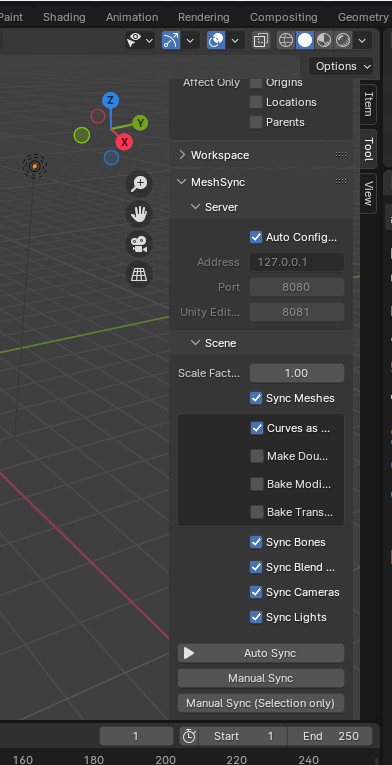This screenshot has height=765, width=392.
Task: Click the timeline End frame field
Action: pos(330,736)
